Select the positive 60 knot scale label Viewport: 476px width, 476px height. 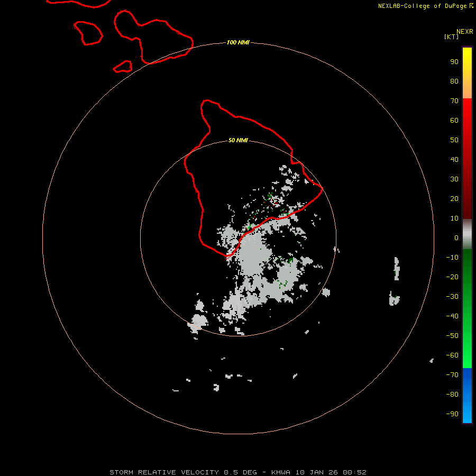click(454, 121)
